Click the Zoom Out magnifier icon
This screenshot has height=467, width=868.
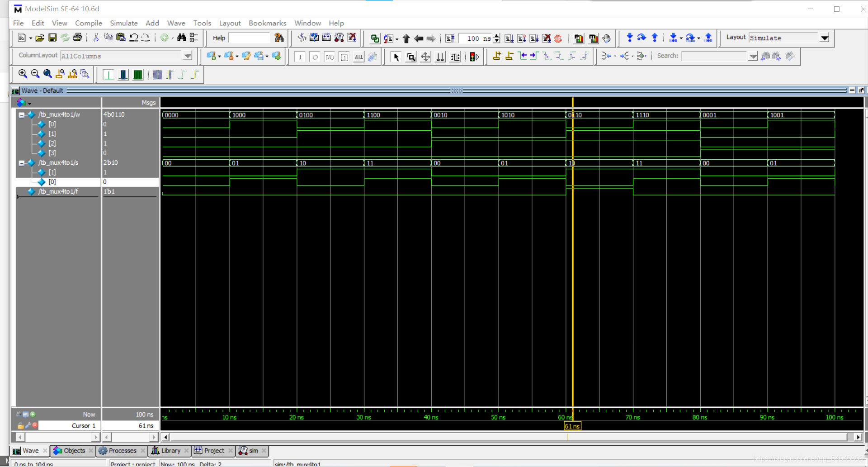click(x=35, y=74)
